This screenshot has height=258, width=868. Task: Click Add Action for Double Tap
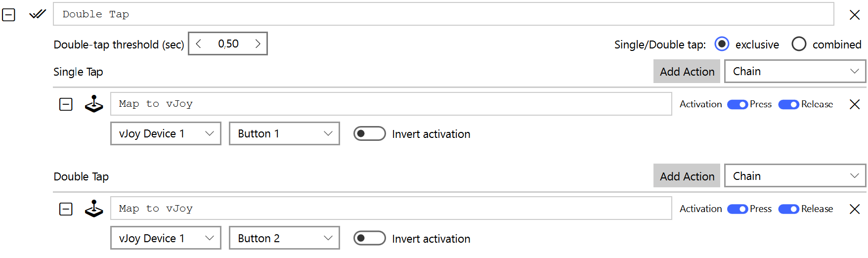pyautogui.click(x=687, y=176)
